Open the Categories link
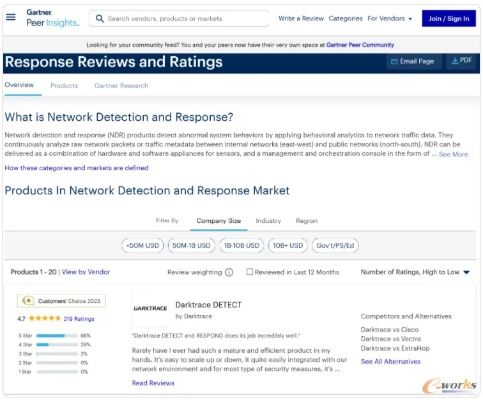 click(x=345, y=19)
